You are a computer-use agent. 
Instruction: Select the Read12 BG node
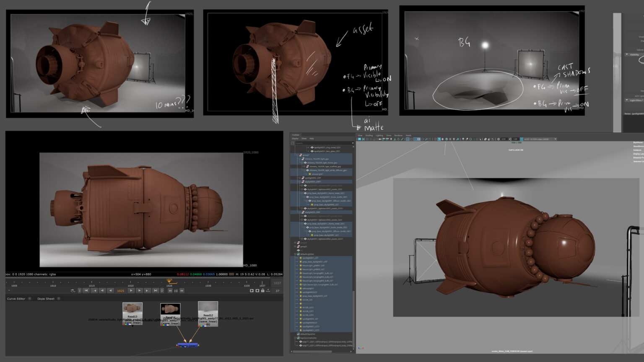(x=208, y=313)
